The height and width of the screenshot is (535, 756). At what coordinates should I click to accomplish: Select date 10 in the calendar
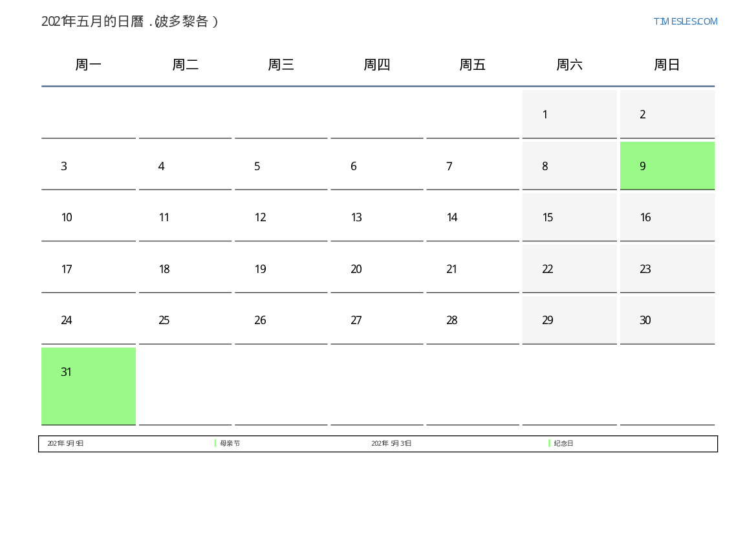point(88,217)
